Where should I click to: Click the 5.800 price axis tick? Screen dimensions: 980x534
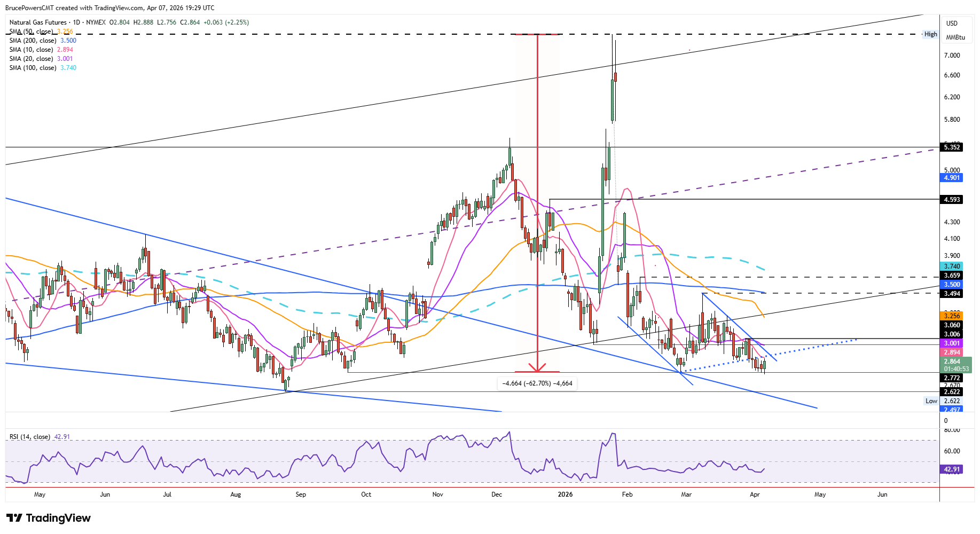tap(952, 120)
